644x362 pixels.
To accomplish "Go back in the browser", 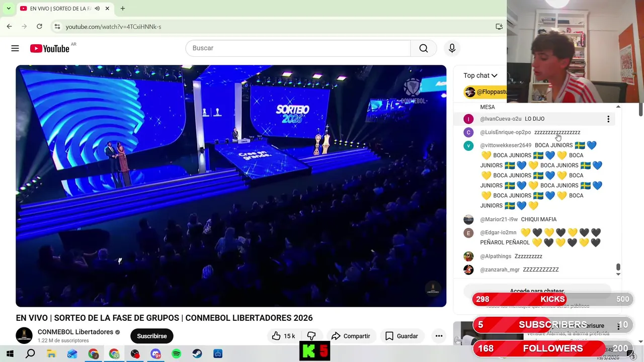I will [x=9, y=26].
